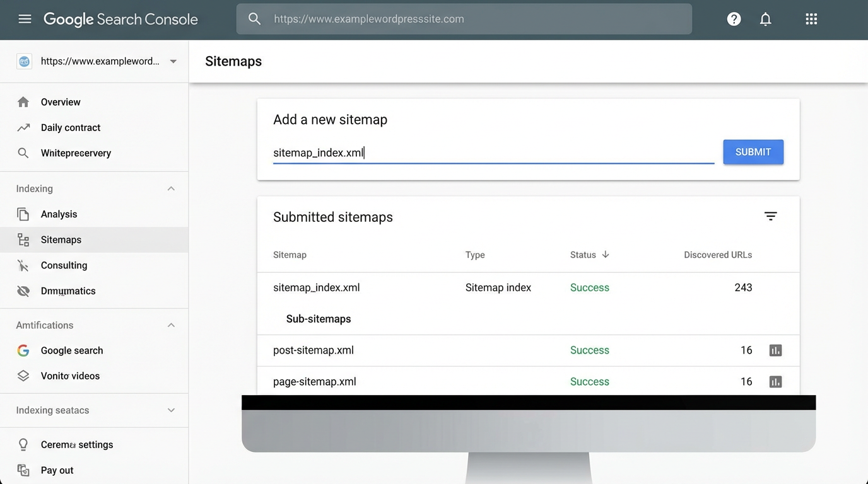The height and width of the screenshot is (484, 868).
Task: Expand the Indexing seatacs section
Action: [170, 410]
